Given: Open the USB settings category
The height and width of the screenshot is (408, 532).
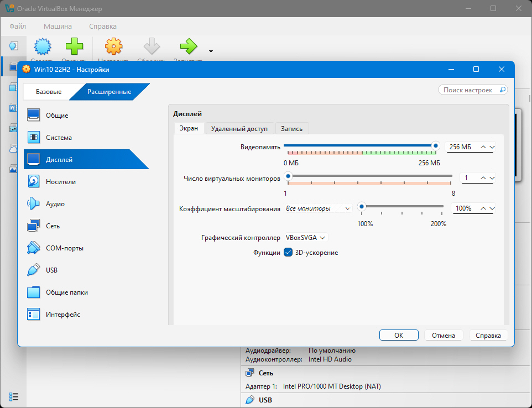Looking at the screenshot, I should 86,270.
